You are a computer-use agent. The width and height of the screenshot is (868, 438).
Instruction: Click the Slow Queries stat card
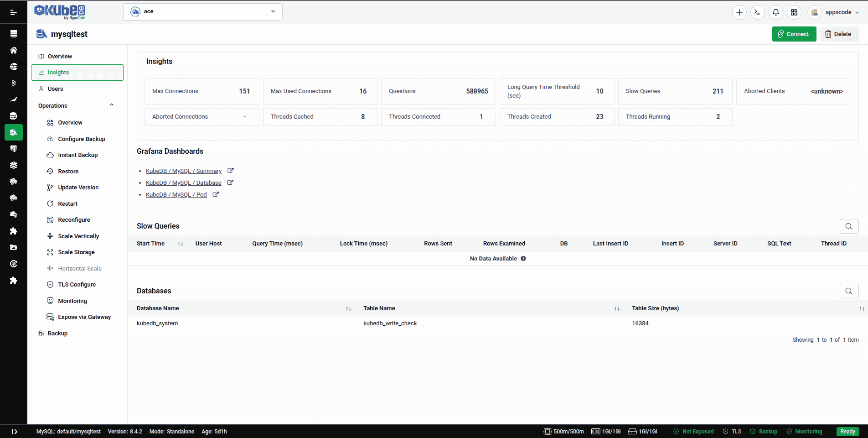(x=675, y=91)
